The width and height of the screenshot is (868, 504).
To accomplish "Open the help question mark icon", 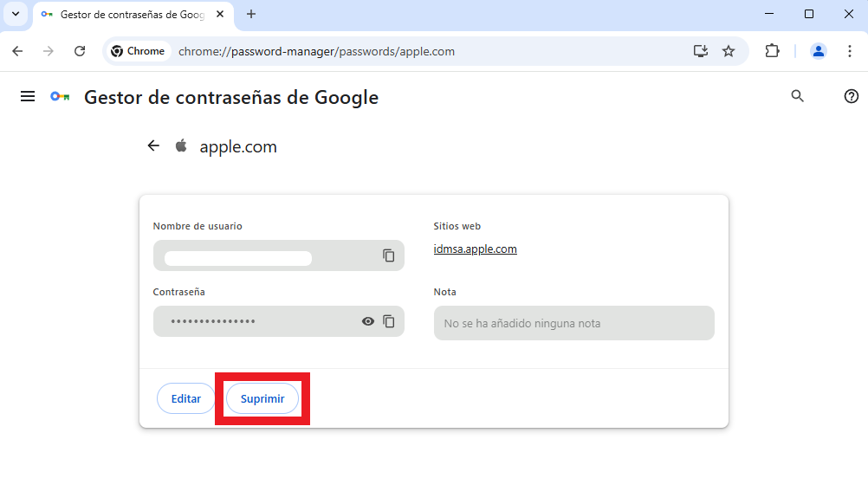I will tap(851, 96).
